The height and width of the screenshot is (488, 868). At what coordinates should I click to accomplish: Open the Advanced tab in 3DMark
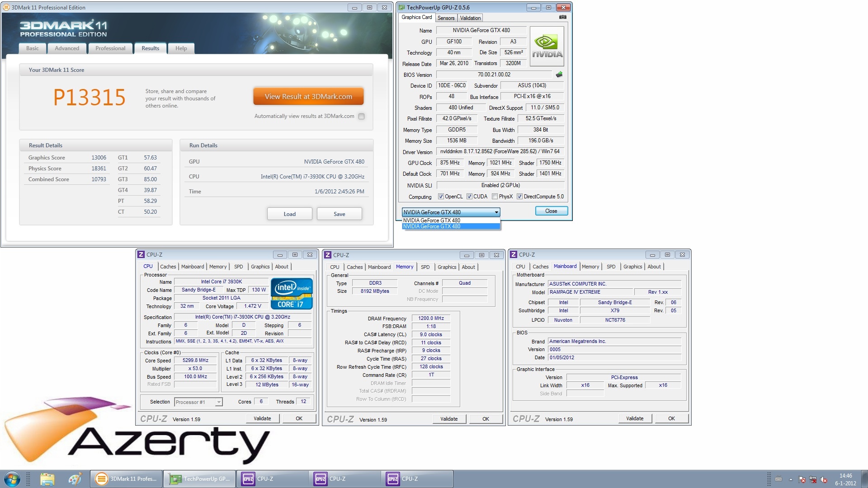(67, 48)
